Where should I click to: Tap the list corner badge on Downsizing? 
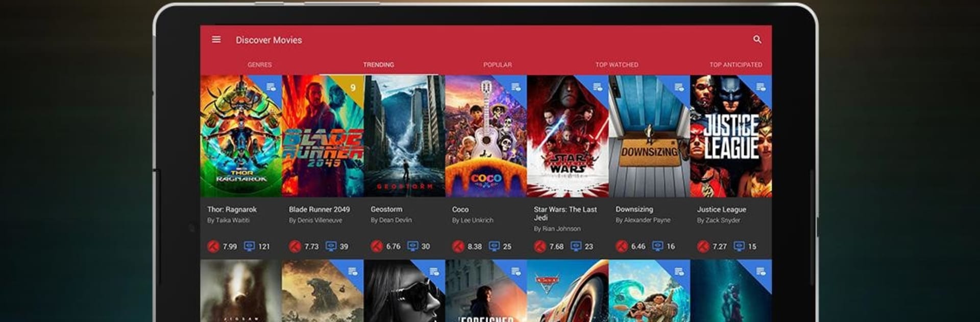(679, 87)
